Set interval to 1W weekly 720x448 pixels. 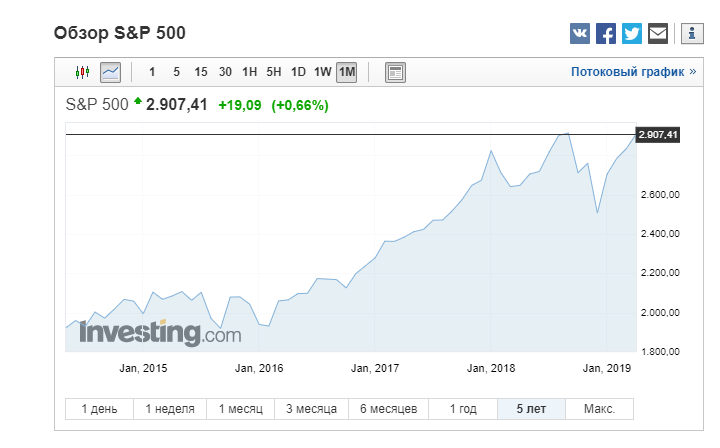[x=322, y=72]
